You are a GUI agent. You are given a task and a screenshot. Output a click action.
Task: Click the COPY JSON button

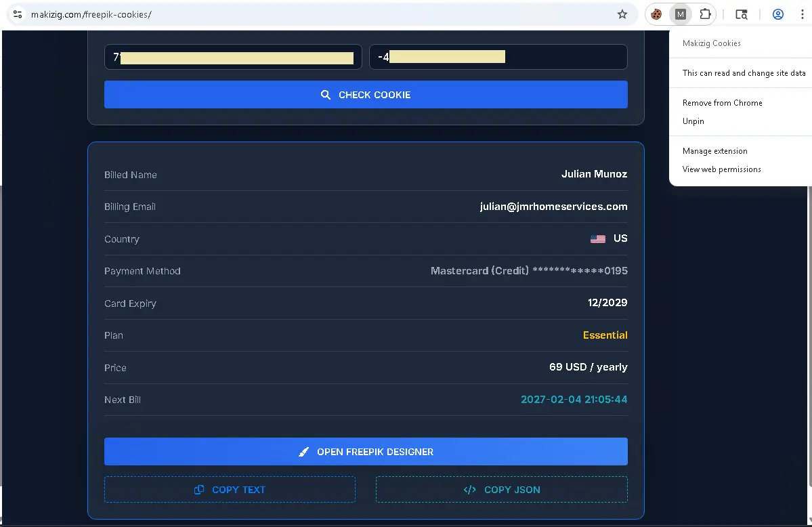point(502,490)
